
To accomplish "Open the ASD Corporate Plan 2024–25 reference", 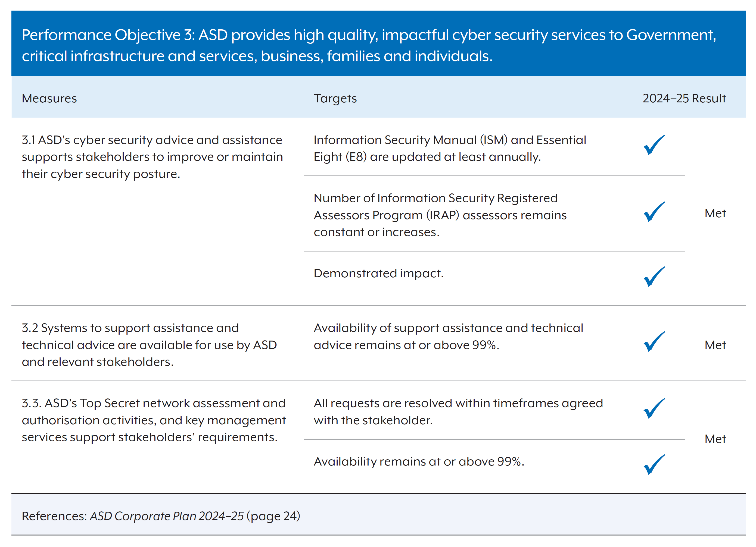I will [x=167, y=516].
